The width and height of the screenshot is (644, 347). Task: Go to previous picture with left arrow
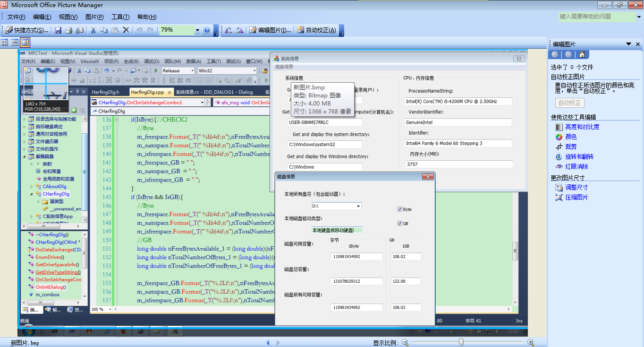[268, 342]
